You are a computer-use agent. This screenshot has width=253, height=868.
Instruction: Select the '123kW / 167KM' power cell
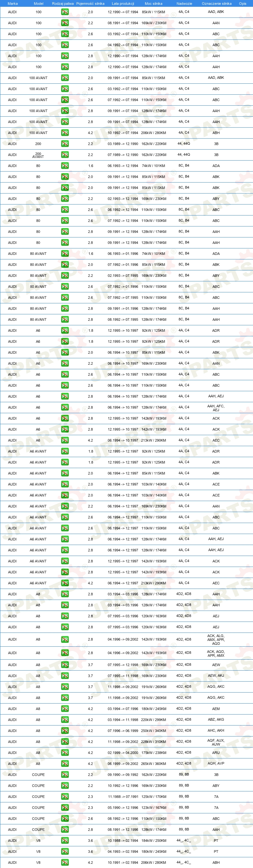tap(153, 808)
